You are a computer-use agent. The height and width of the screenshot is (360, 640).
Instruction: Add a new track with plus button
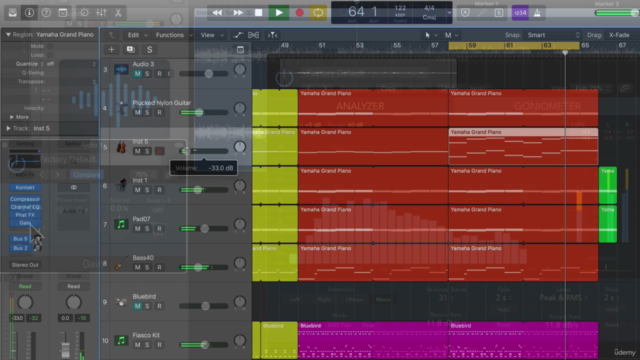pos(111,50)
